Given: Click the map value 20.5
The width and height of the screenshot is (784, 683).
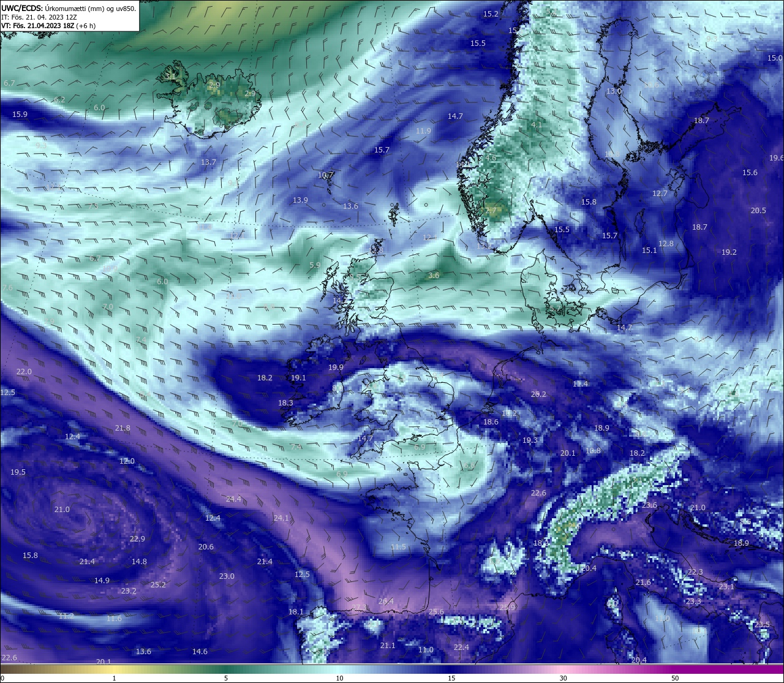Looking at the screenshot, I should pos(758,210).
